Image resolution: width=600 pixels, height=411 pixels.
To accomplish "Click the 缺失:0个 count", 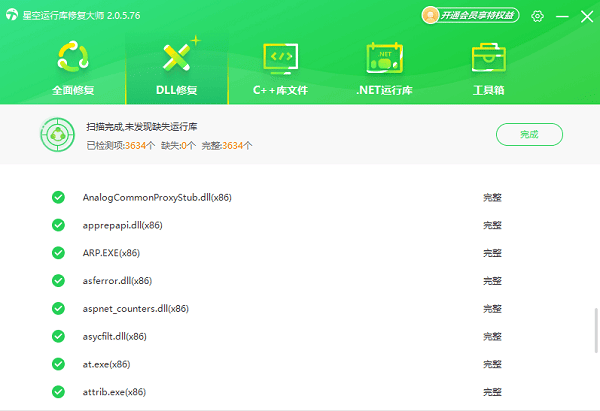I will pyautogui.click(x=178, y=145).
